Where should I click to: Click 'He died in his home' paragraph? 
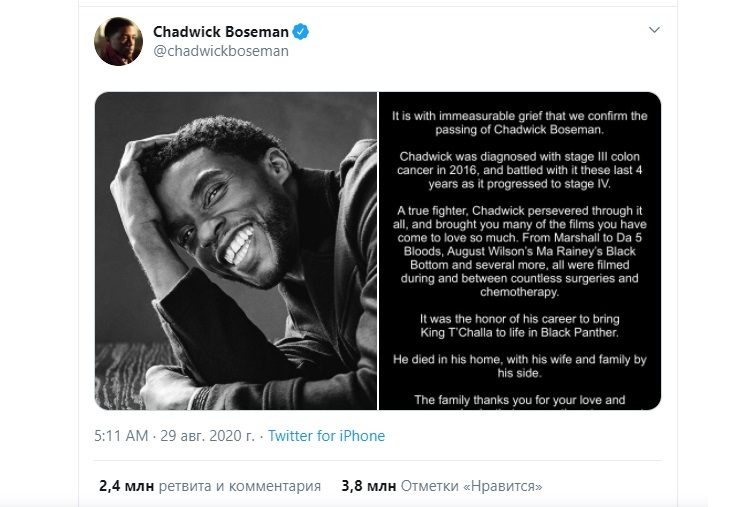coord(519,364)
